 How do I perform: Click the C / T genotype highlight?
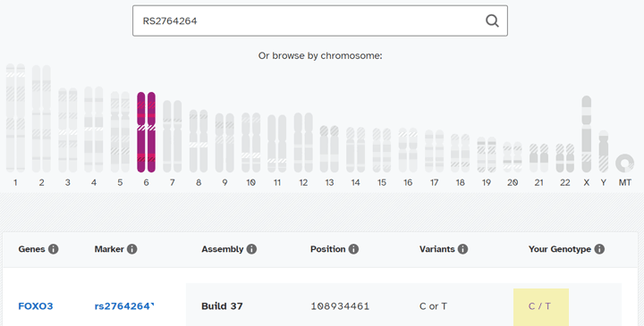[541, 306]
